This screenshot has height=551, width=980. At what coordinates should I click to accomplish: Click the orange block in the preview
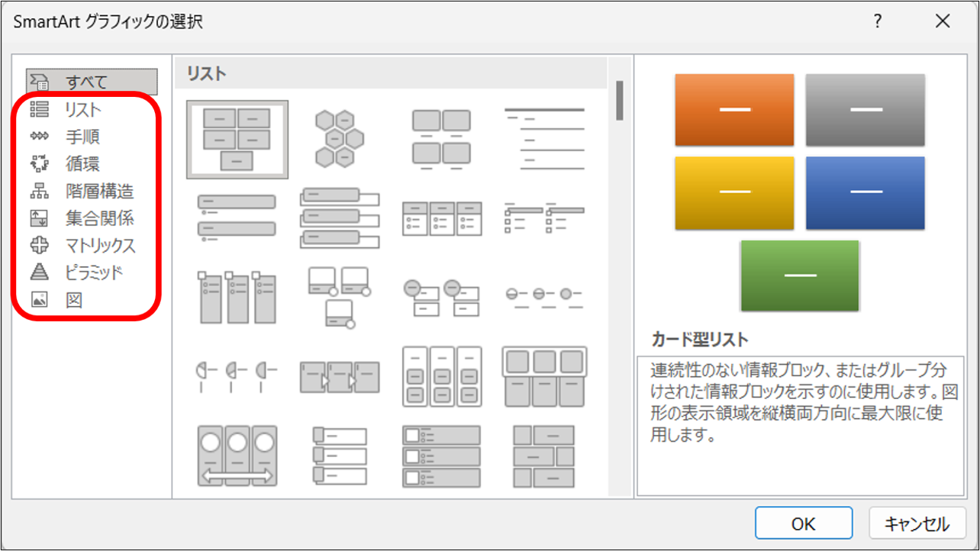pyautogui.click(x=734, y=110)
